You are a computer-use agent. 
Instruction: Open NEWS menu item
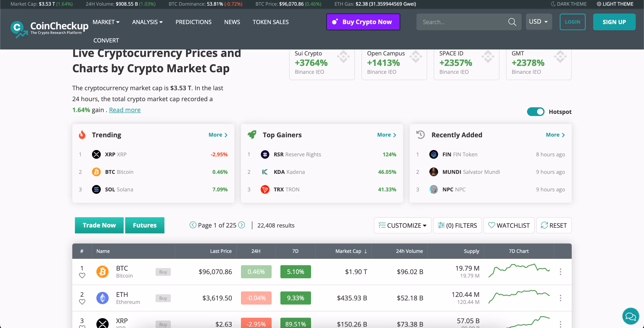(x=232, y=22)
